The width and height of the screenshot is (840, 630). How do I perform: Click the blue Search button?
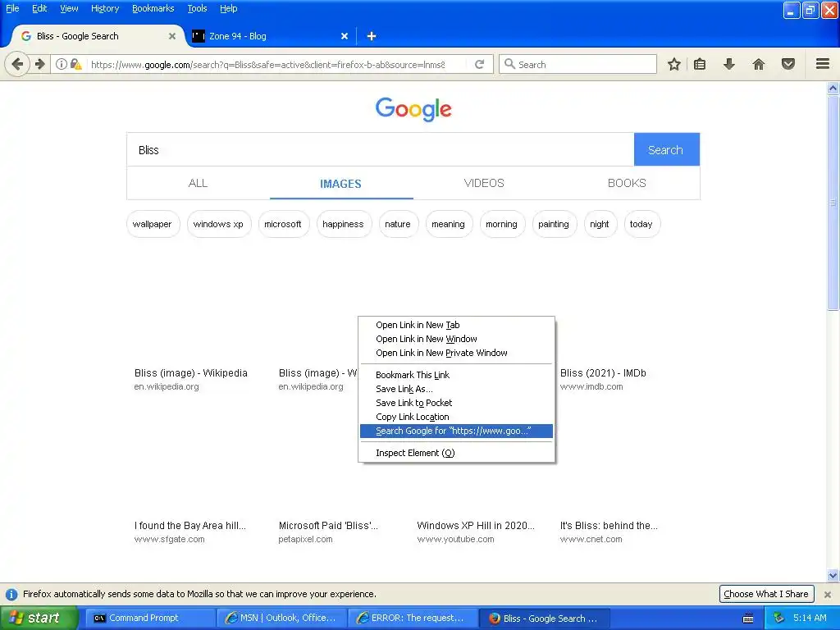666,149
